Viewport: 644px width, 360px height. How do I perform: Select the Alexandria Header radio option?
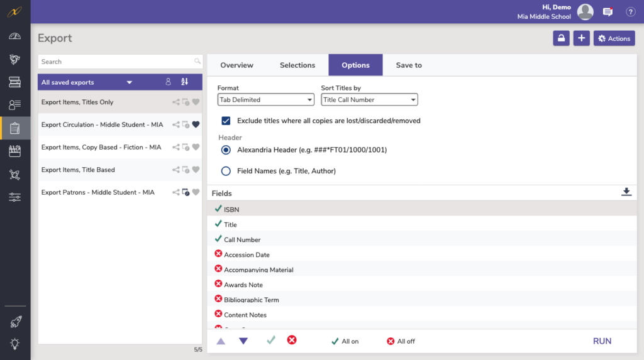pyautogui.click(x=226, y=150)
